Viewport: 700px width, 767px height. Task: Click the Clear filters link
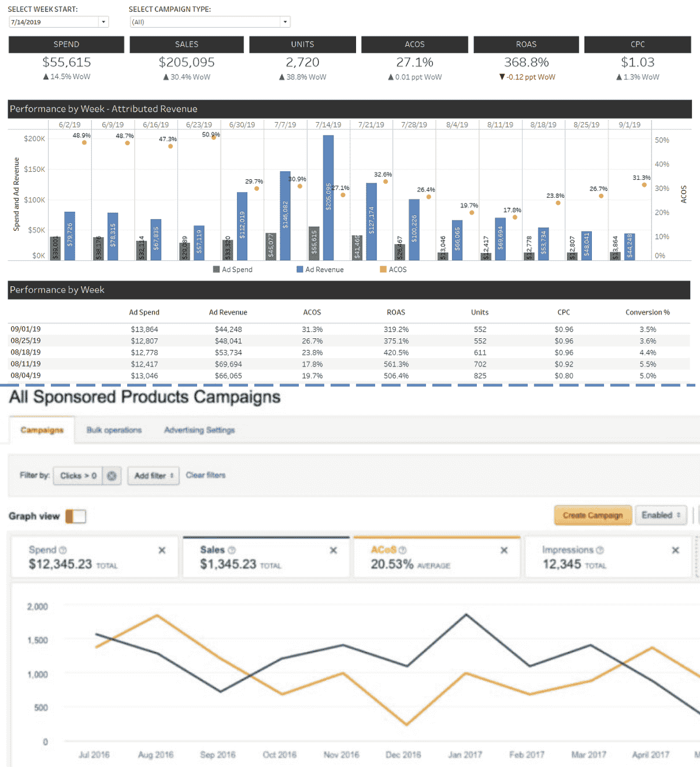pyautogui.click(x=205, y=475)
